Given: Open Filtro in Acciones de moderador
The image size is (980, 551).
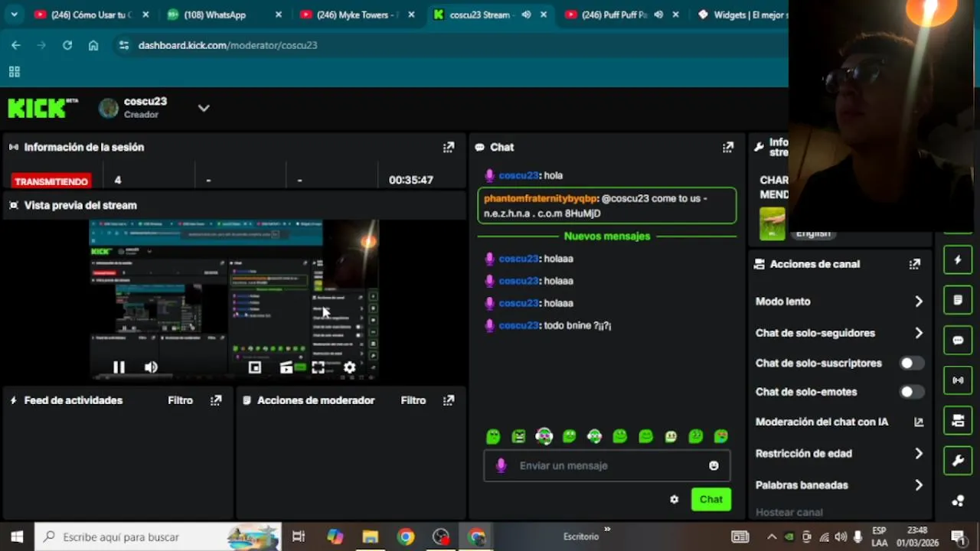Looking at the screenshot, I should click(413, 400).
